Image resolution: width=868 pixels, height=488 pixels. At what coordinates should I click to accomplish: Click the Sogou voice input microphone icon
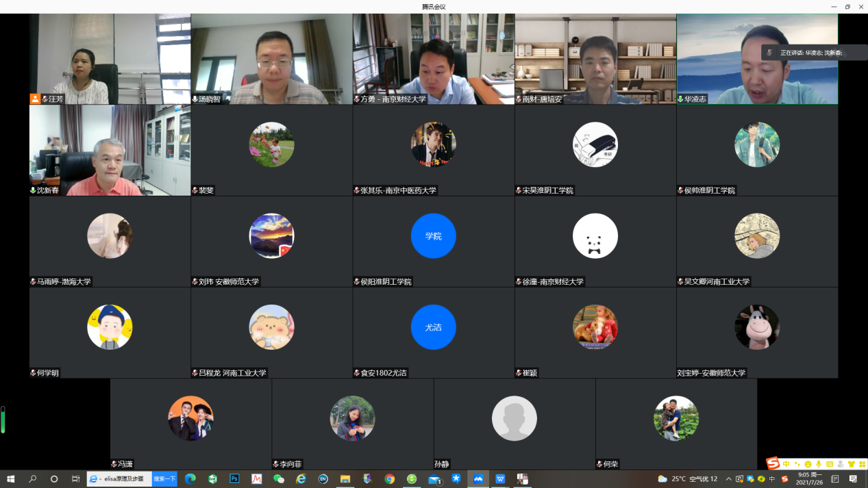pyautogui.click(x=819, y=464)
